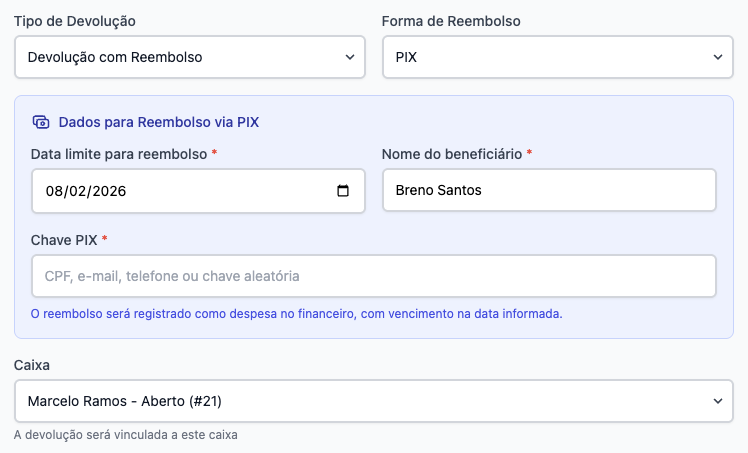Open the calendar picker icon in date field
748x453 pixels.
[343, 191]
